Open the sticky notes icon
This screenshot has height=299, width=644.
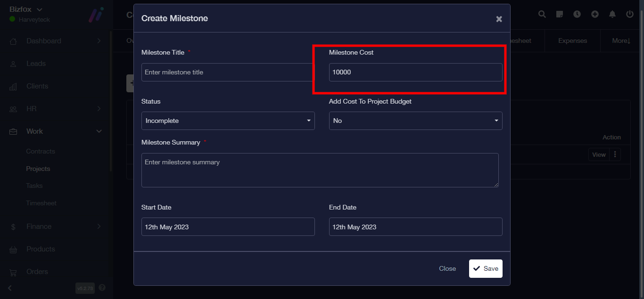(x=560, y=14)
